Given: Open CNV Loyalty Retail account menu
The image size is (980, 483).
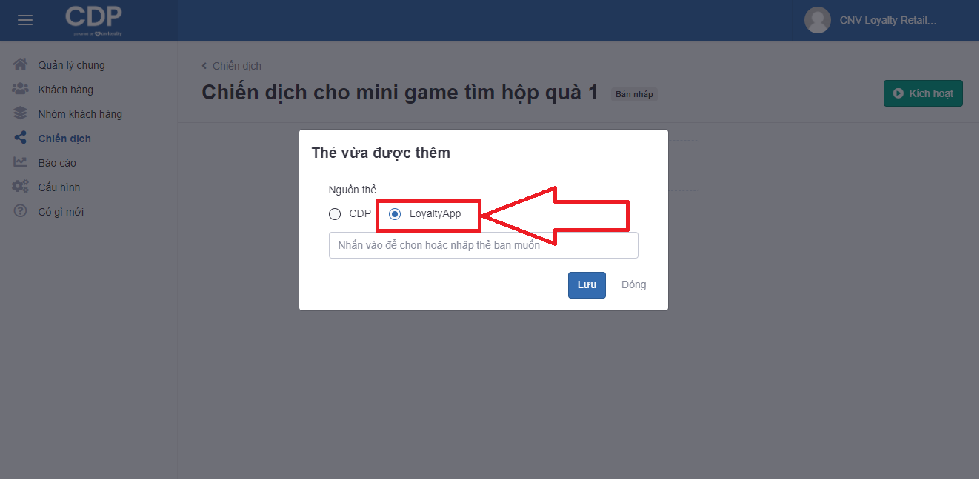Looking at the screenshot, I should pos(888,20).
